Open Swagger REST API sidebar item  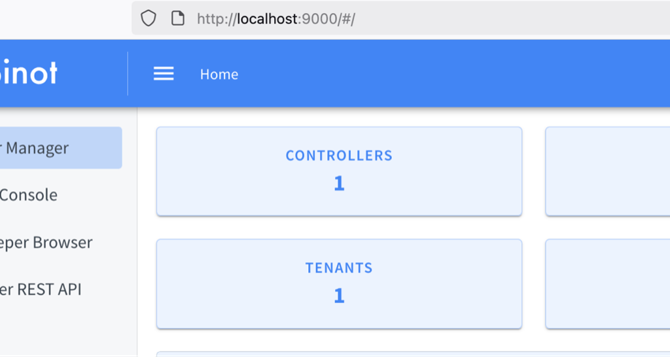tap(61, 290)
